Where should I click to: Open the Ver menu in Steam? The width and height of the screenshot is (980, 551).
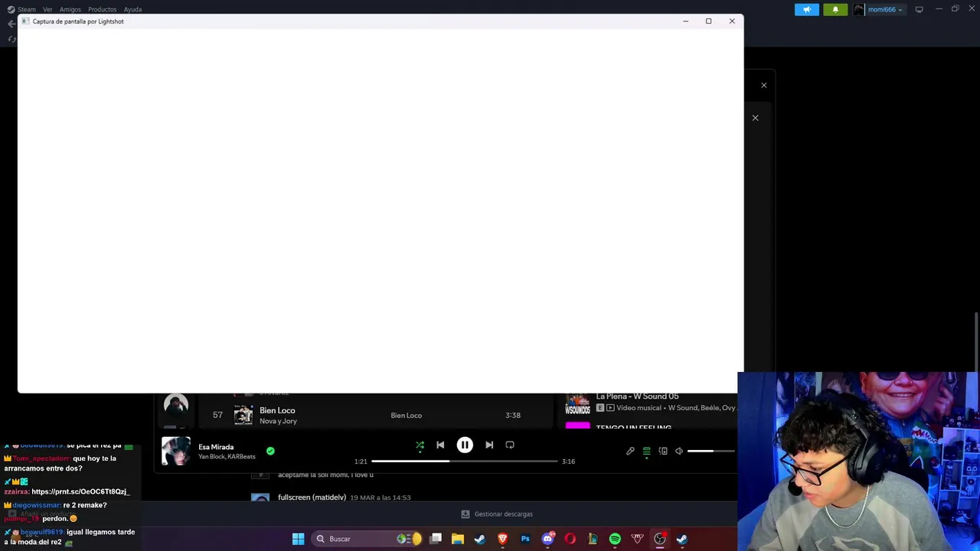pos(47,9)
